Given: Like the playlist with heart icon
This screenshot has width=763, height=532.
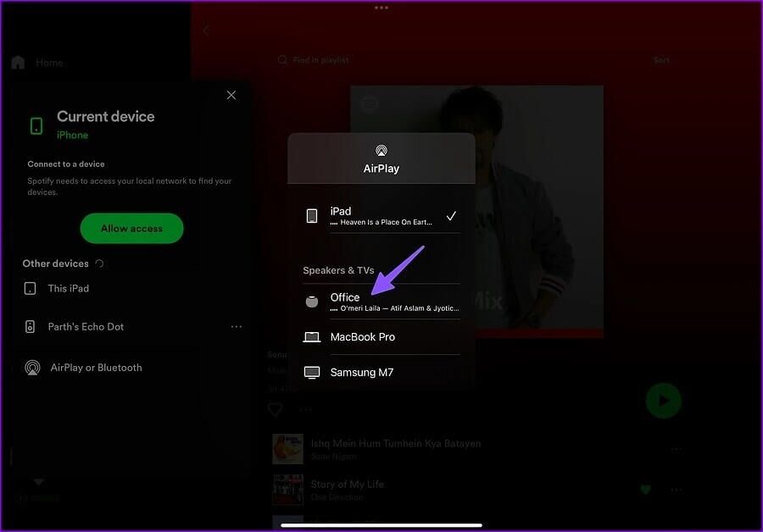Looking at the screenshot, I should pyautogui.click(x=276, y=410).
